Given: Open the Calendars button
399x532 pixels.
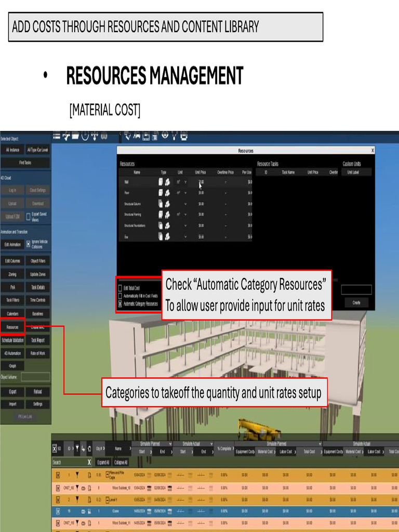Looking at the screenshot, I should [x=12, y=314].
